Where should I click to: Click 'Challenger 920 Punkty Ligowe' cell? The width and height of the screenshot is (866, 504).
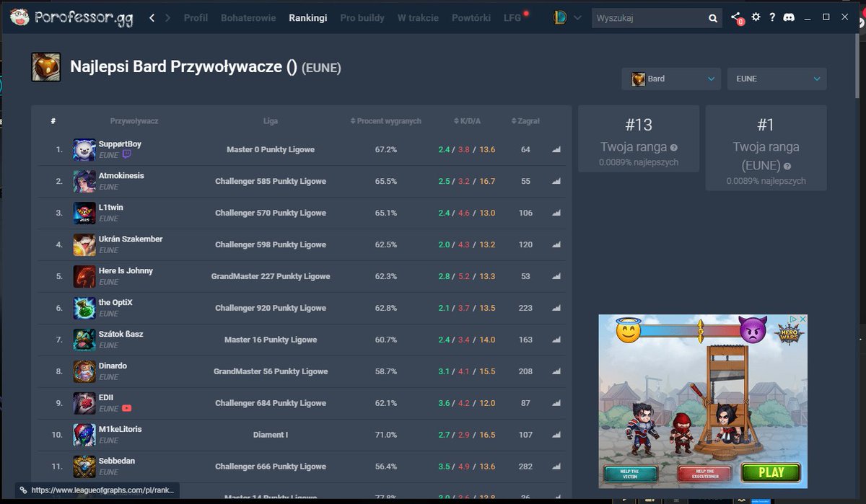(271, 309)
